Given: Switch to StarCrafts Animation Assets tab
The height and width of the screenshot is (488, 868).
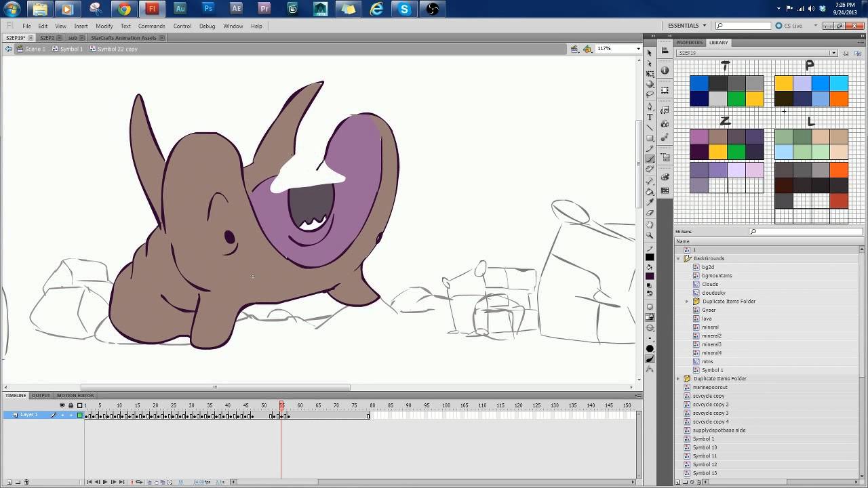Looking at the screenshot, I should (123, 38).
